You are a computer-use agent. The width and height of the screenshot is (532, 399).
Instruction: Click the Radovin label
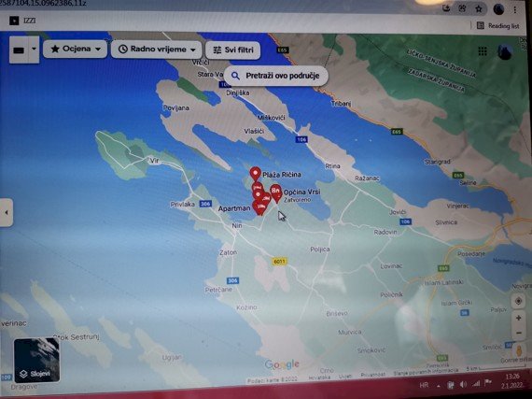tap(385, 233)
